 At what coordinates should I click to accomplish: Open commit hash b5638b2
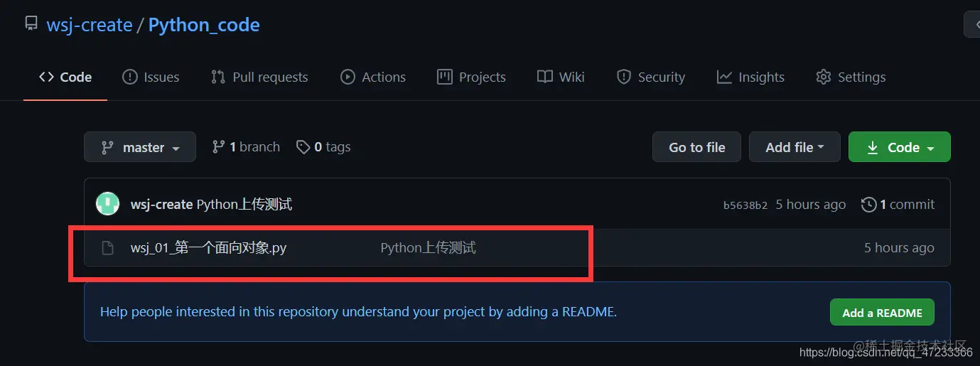(x=745, y=205)
